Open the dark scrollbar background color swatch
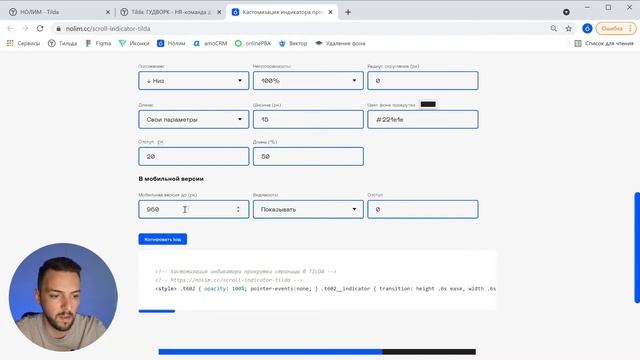The image size is (640, 360). tap(428, 104)
